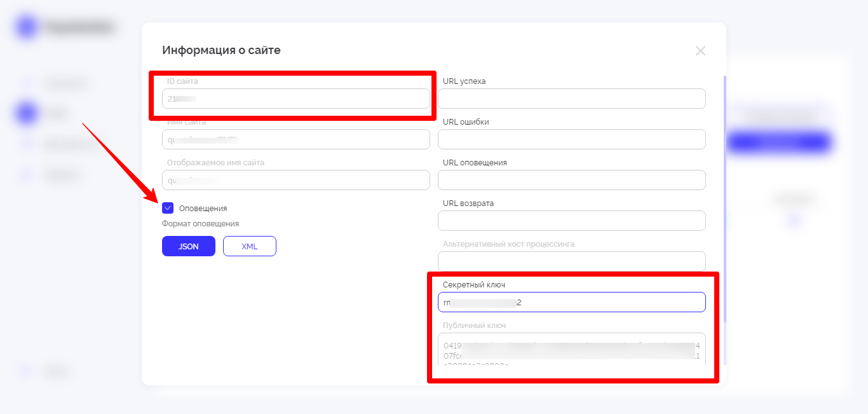868x414 pixels.
Task: Select JSON notification format
Action: 189,246
